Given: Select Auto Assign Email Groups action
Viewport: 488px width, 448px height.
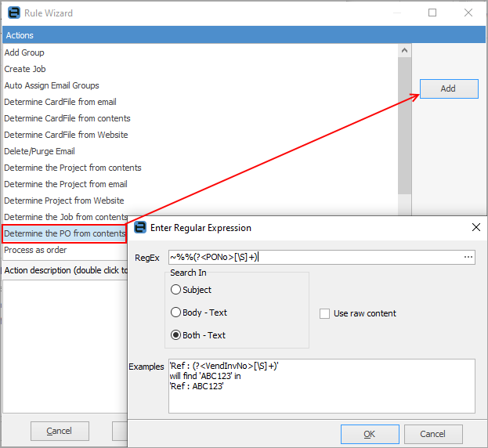Looking at the screenshot, I should click(52, 85).
